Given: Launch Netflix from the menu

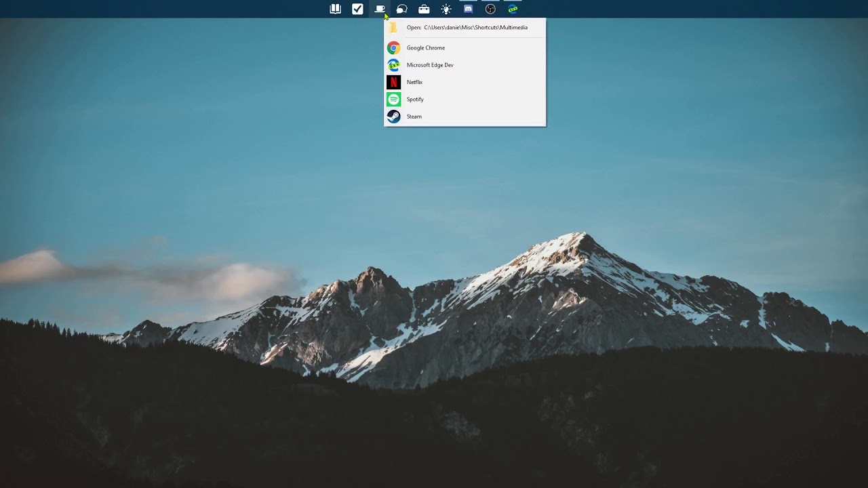Looking at the screenshot, I should point(465,82).
